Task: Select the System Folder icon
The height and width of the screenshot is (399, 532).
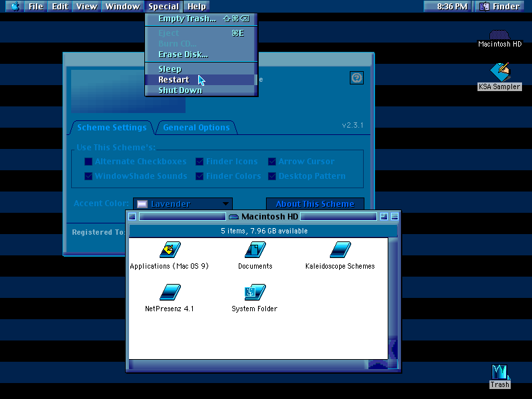Action: click(x=255, y=292)
